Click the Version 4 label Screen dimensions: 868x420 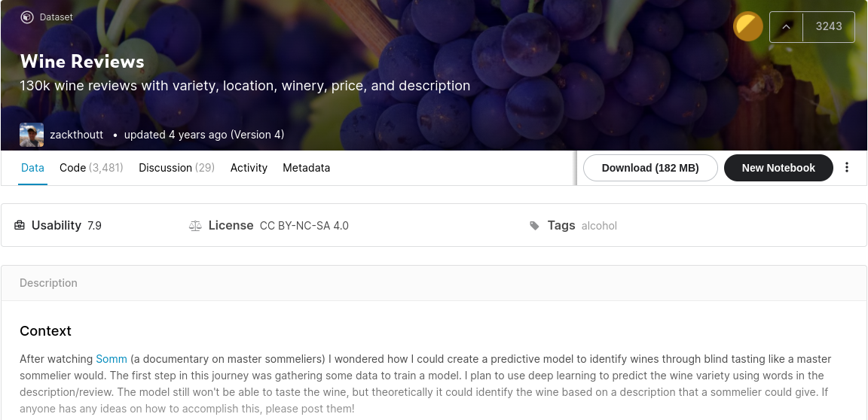(257, 135)
